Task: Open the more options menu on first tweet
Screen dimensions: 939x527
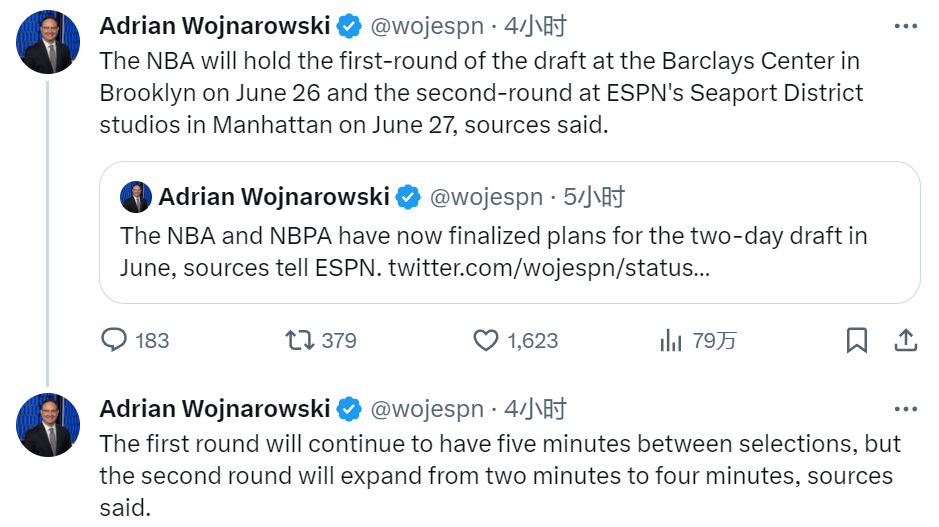Action: (906, 26)
